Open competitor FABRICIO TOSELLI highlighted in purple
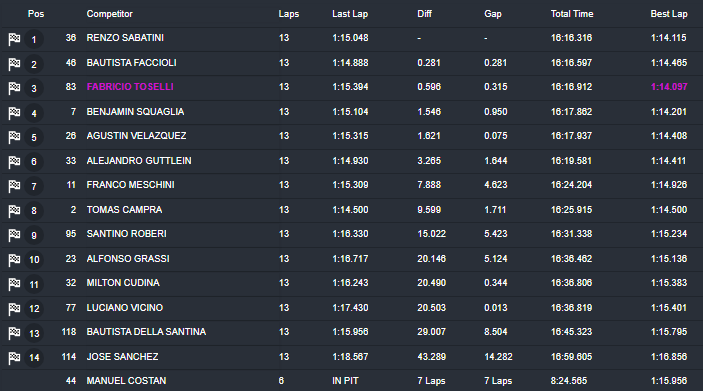The image size is (703, 391). 130,87
